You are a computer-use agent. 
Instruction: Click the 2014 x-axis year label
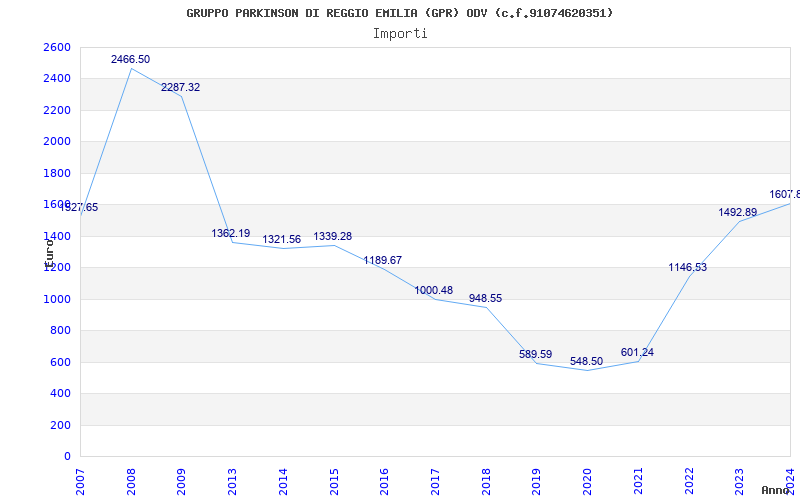(x=283, y=481)
